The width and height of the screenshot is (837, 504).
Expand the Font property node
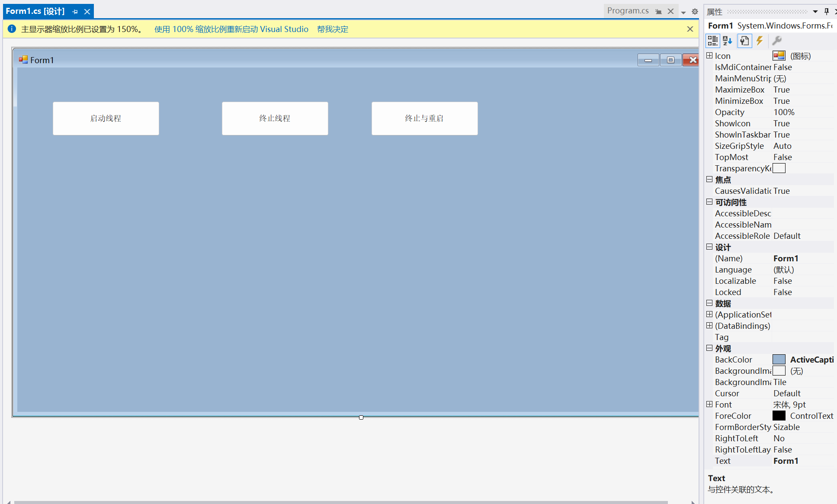[x=709, y=404]
